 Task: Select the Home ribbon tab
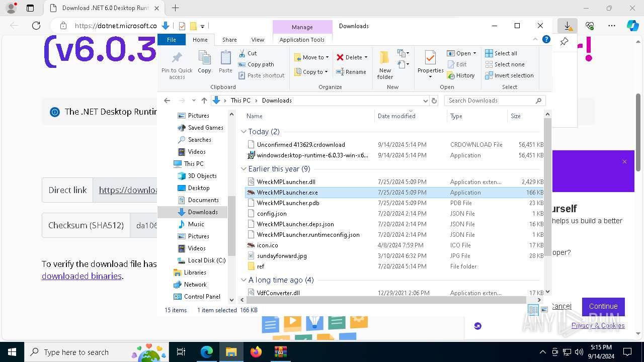coord(200,40)
